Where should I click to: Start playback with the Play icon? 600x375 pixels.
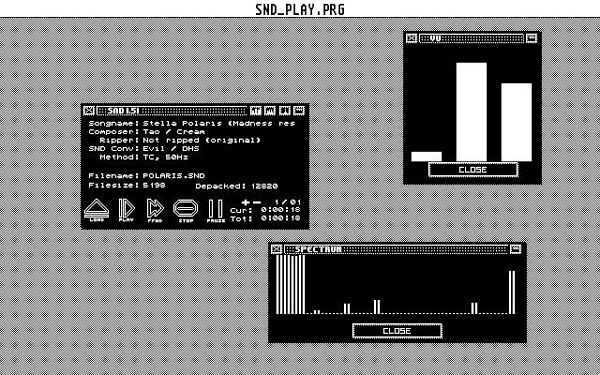(126, 210)
